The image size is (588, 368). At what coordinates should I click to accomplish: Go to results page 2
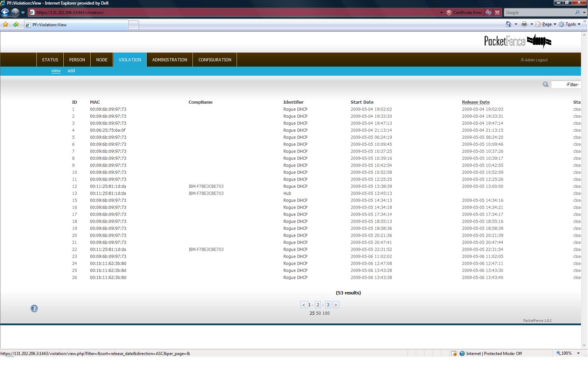pos(318,305)
